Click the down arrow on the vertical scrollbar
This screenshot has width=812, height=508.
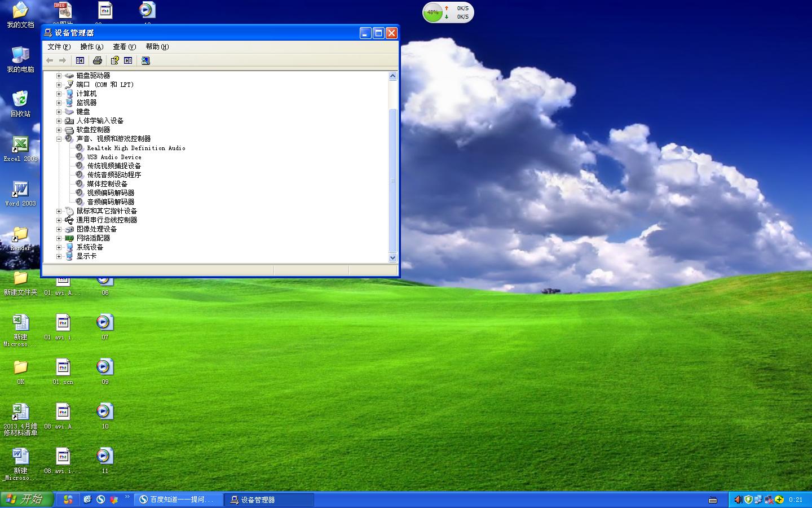[392, 258]
